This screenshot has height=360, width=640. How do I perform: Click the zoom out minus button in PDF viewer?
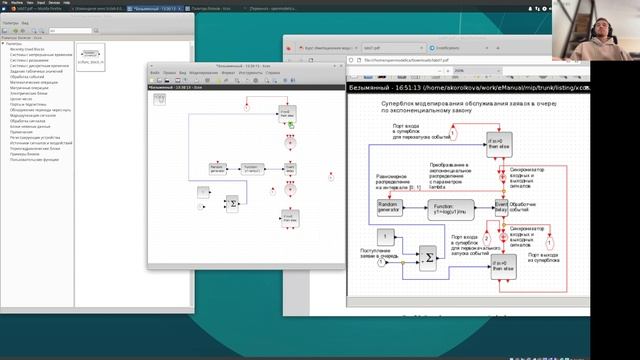click(x=439, y=71)
